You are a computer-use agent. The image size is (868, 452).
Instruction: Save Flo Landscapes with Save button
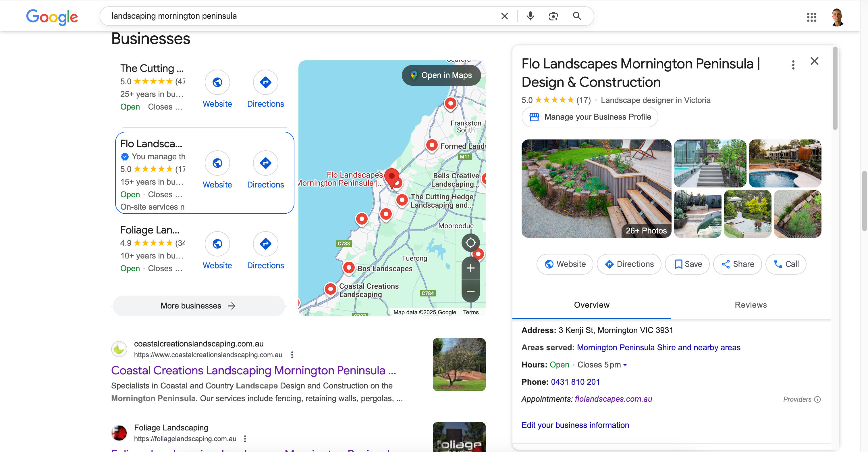pyautogui.click(x=687, y=264)
